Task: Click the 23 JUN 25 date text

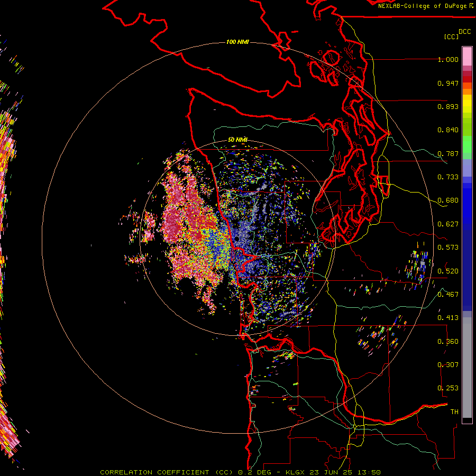Action: coord(331,472)
